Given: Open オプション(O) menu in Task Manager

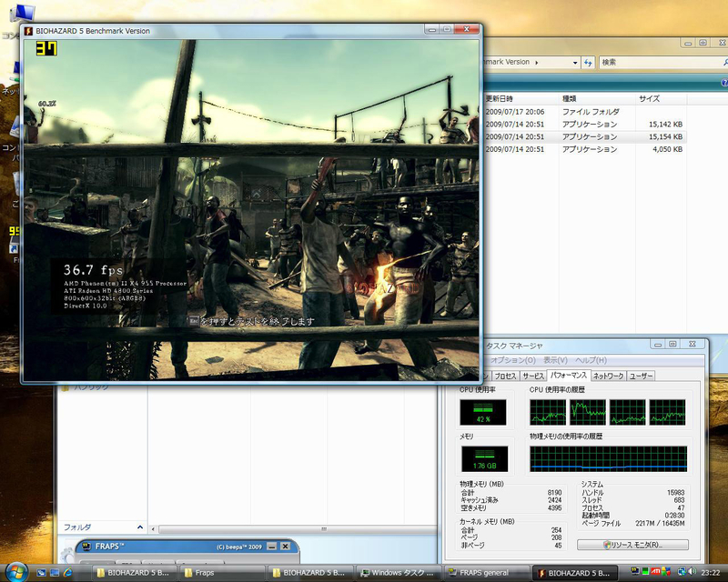Looking at the screenshot, I should (513, 360).
